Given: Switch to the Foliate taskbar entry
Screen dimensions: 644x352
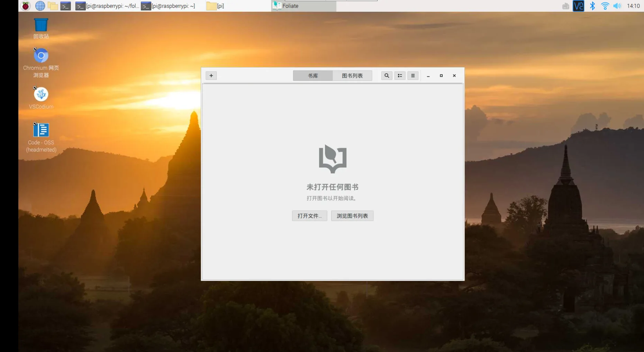Looking at the screenshot, I should [303, 6].
